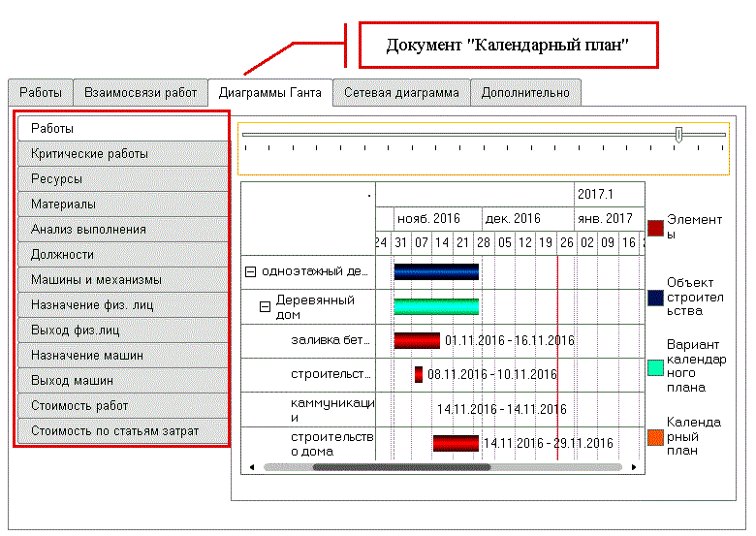756x536 pixels.
Task: Select Машины и механизмы entry
Action: tap(123, 279)
